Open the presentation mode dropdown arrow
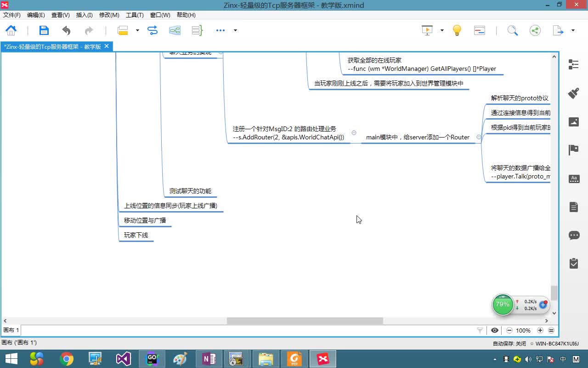 coord(442,30)
